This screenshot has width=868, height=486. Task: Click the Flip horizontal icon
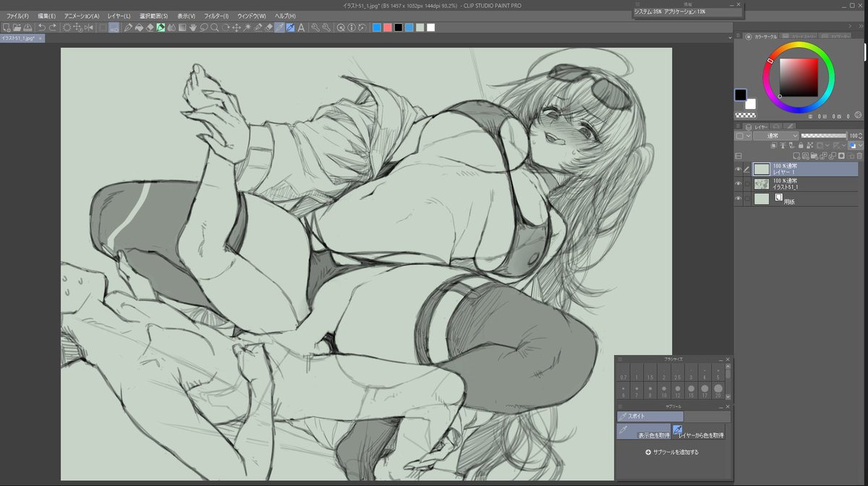coord(88,27)
